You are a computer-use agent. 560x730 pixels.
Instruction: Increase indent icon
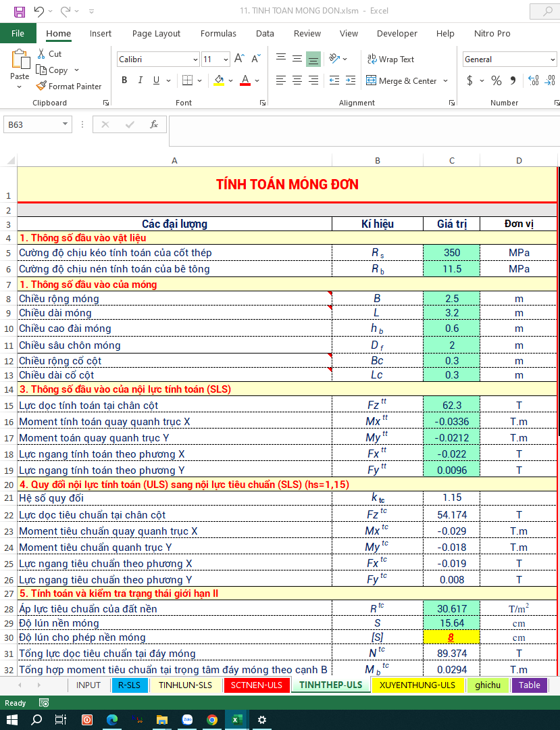[x=351, y=80]
